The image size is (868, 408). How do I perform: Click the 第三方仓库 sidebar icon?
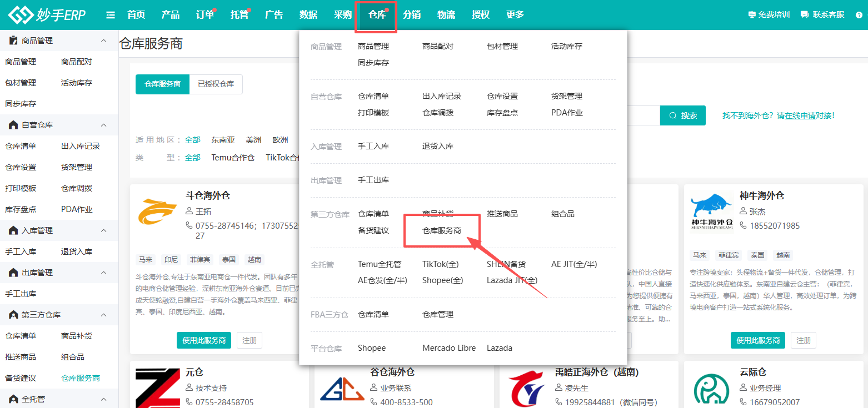12,314
